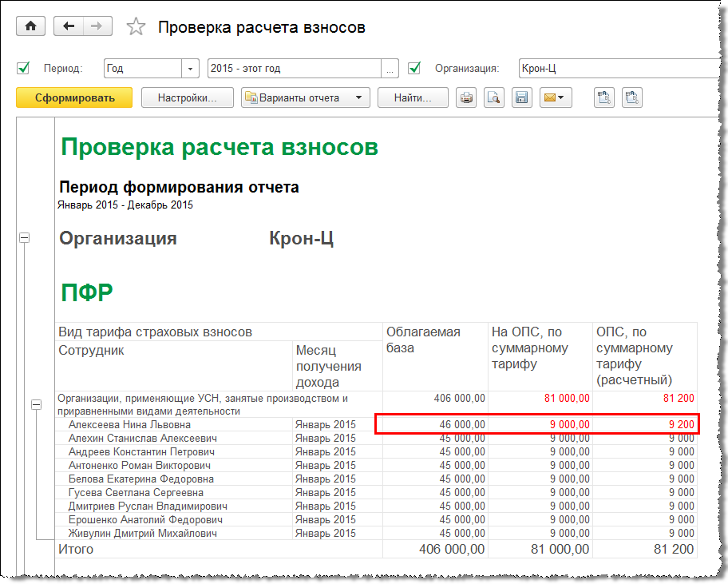Open the Настройки... button
The height and width of the screenshot is (584, 728).
(188, 98)
